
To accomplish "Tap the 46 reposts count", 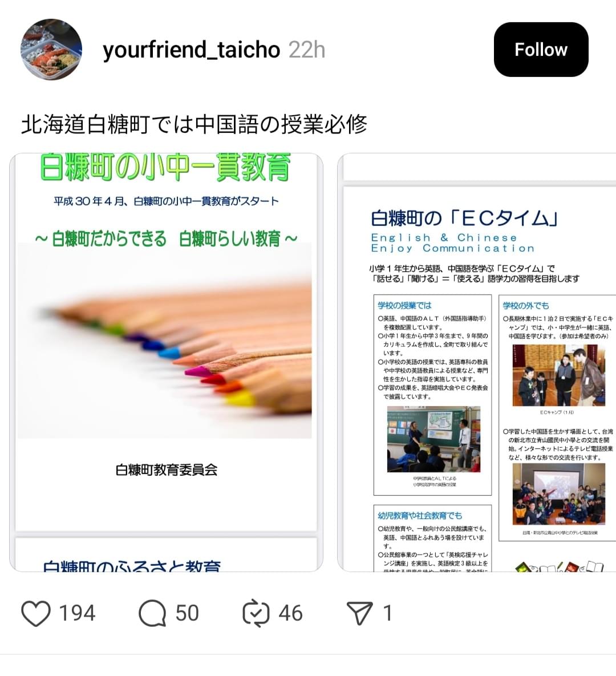I will pos(290,613).
